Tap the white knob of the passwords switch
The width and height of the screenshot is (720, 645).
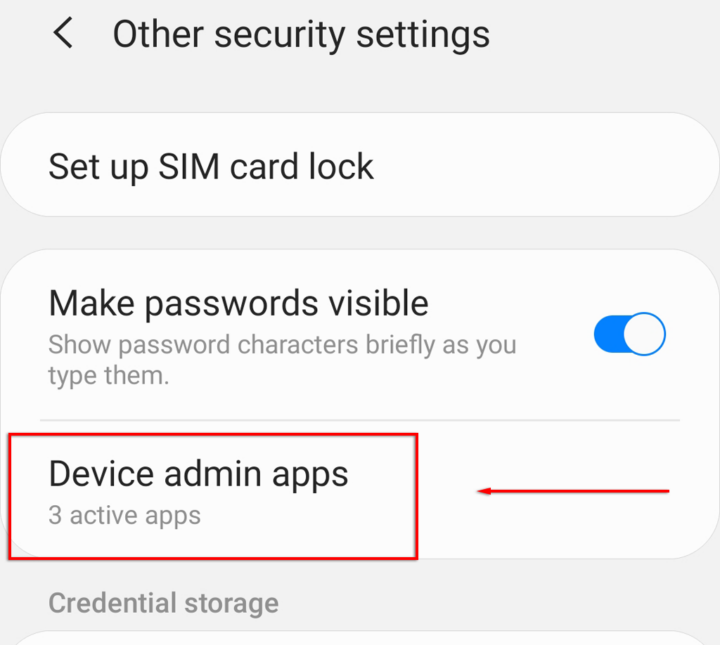point(647,334)
